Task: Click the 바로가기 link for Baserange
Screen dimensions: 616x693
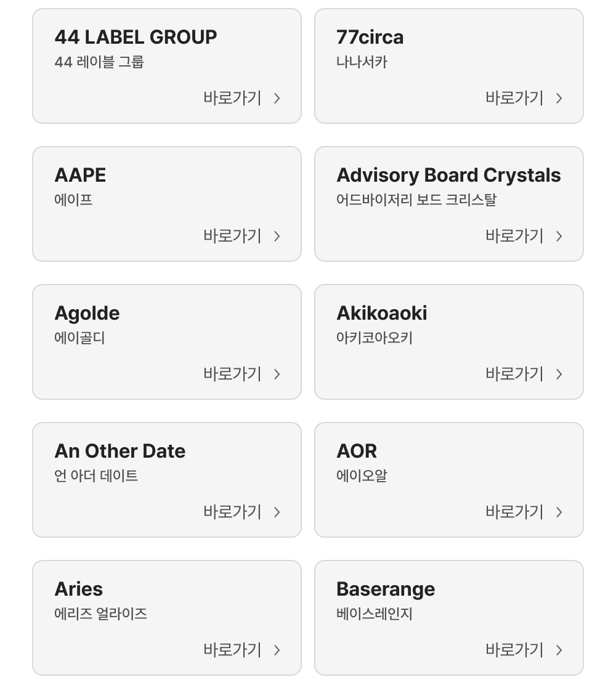Action: [514, 650]
